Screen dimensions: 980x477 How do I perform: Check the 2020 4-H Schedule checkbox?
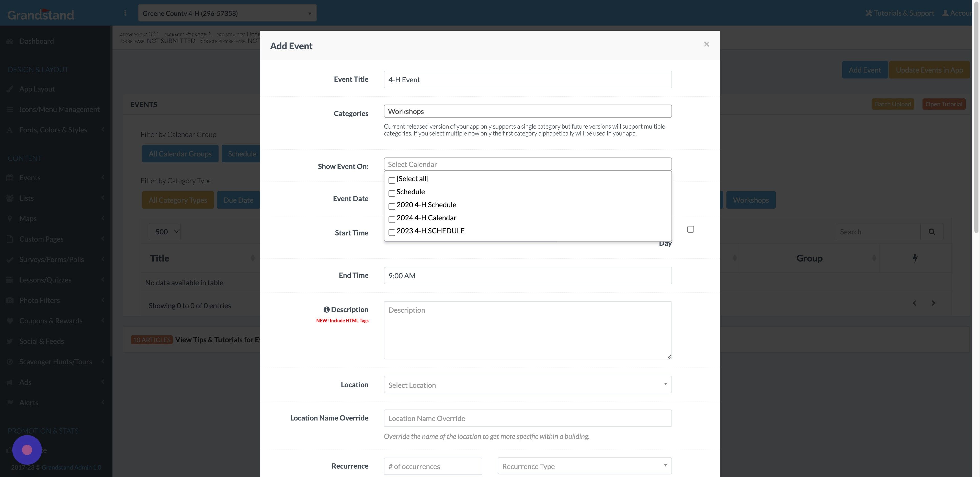tap(392, 207)
